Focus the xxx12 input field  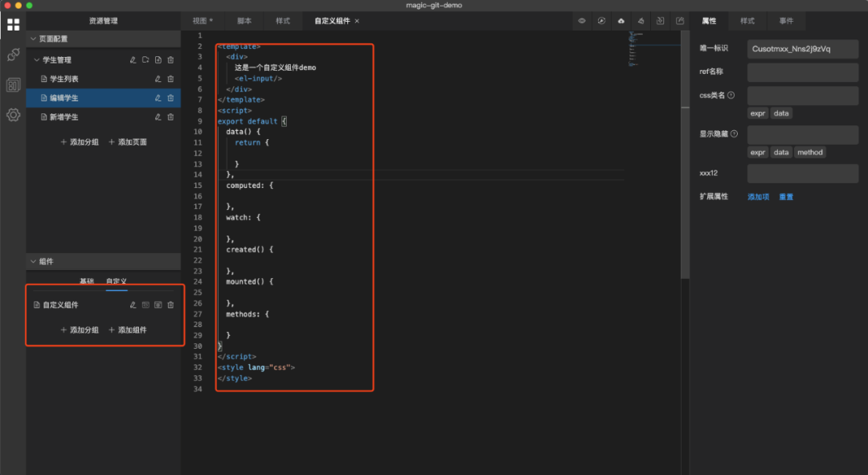click(x=803, y=174)
